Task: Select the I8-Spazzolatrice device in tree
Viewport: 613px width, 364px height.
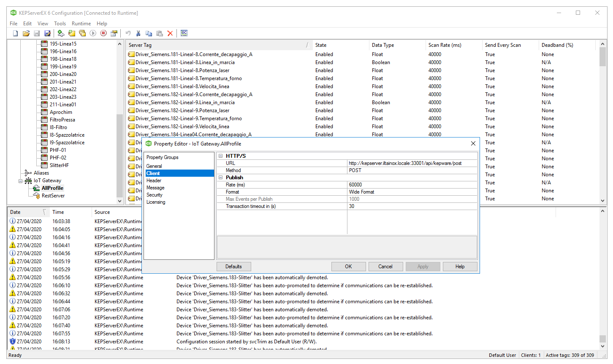Action: pyautogui.click(x=67, y=135)
